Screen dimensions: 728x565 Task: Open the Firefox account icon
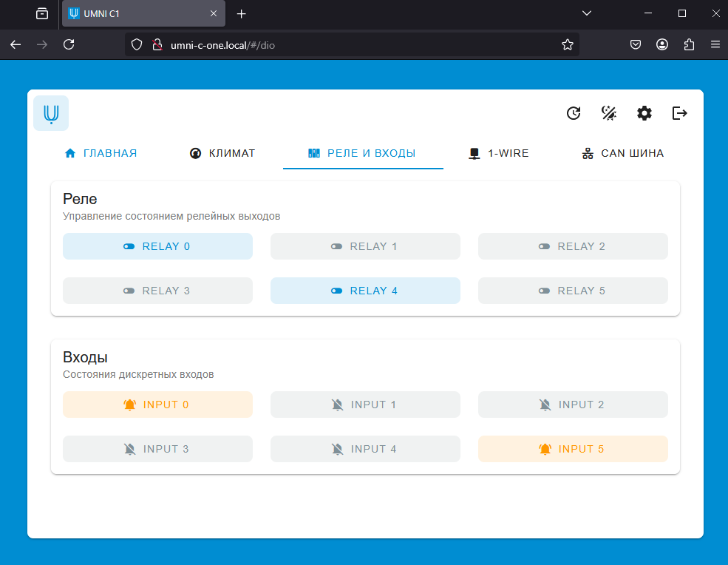pyautogui.click(x=662, y=44)
